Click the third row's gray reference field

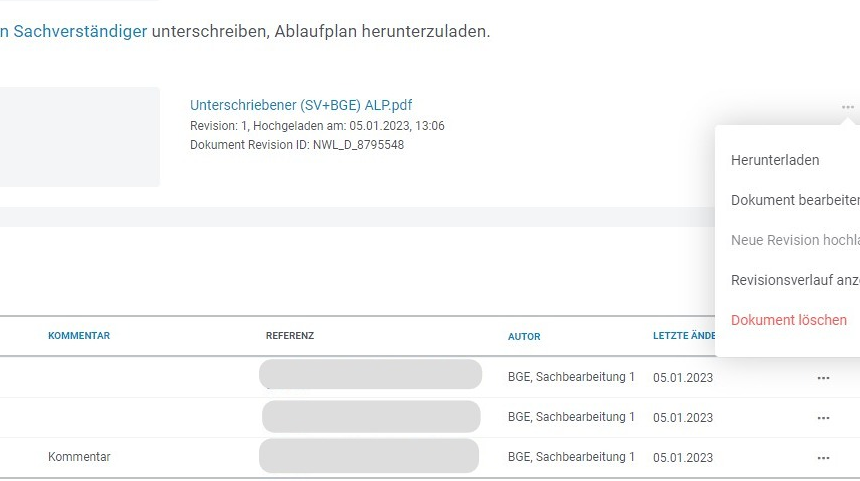[x=369, y=456]
